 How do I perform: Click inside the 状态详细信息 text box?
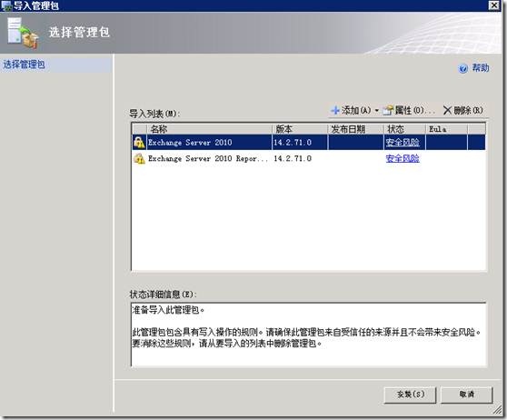click(x=308, y=335)
